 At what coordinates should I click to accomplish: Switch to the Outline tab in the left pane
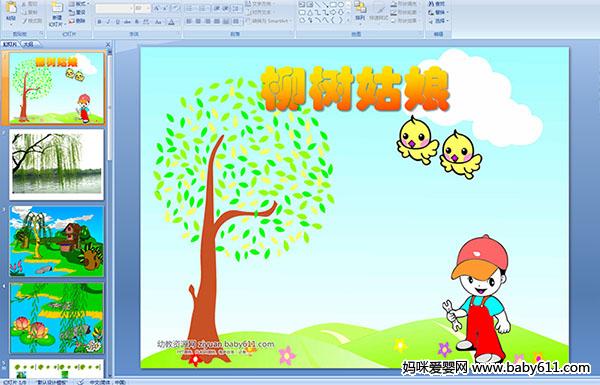(28, 45)
